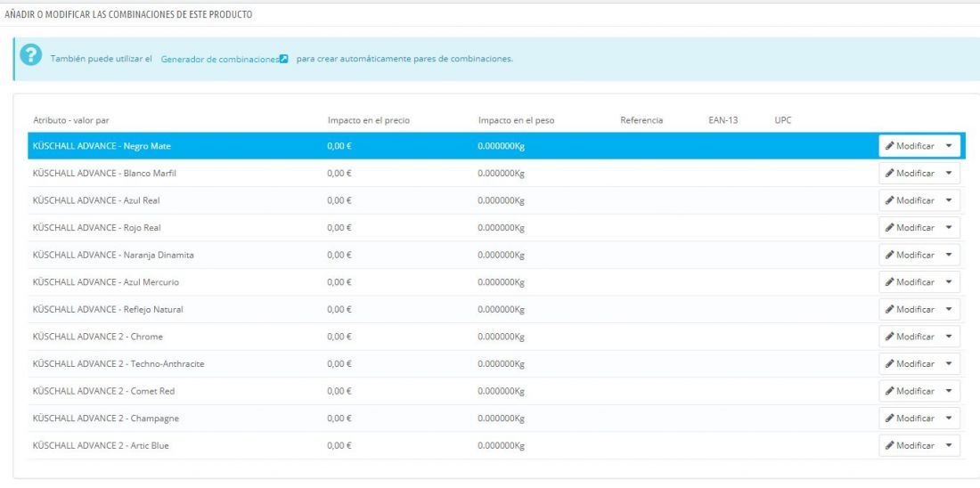The width and height of the screenshot is (980, 488).
Task: Click Modificar for Reflejo Natural
Action: (x=910, y=309)
